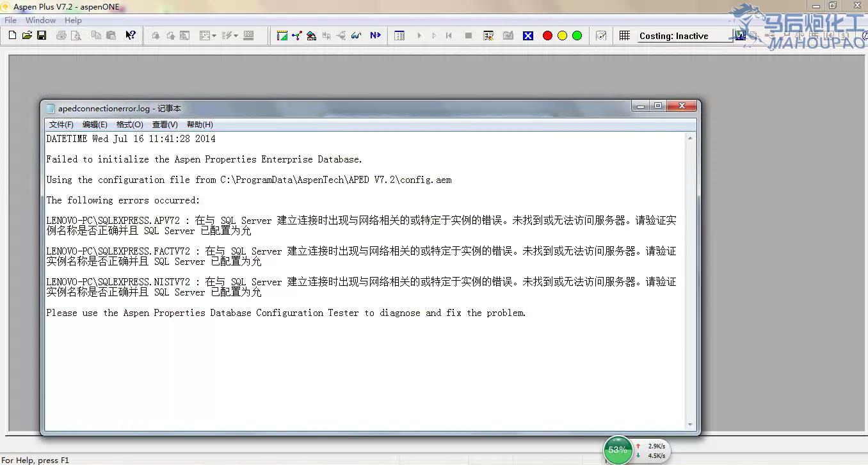Click the Print toolbar icon
Screen dimensions: 868x465
[x=61, y=36]
